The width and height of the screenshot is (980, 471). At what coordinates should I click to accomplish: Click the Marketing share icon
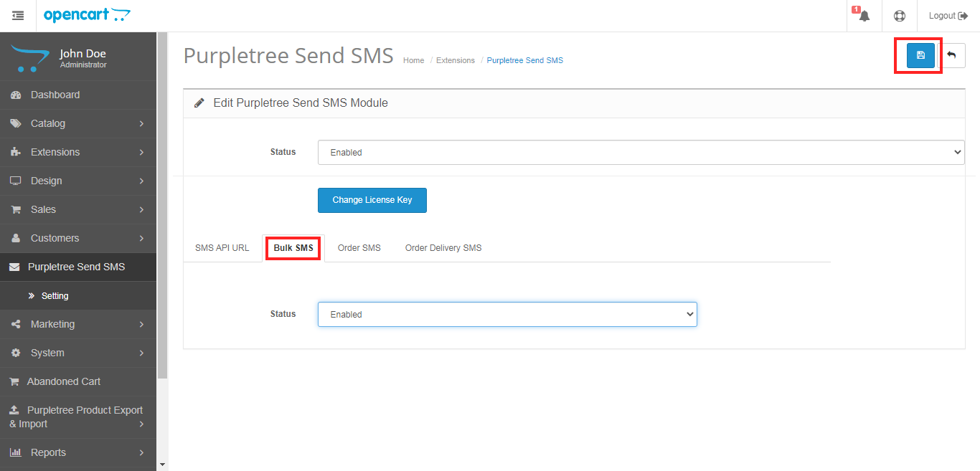click(x=16, y=325)
